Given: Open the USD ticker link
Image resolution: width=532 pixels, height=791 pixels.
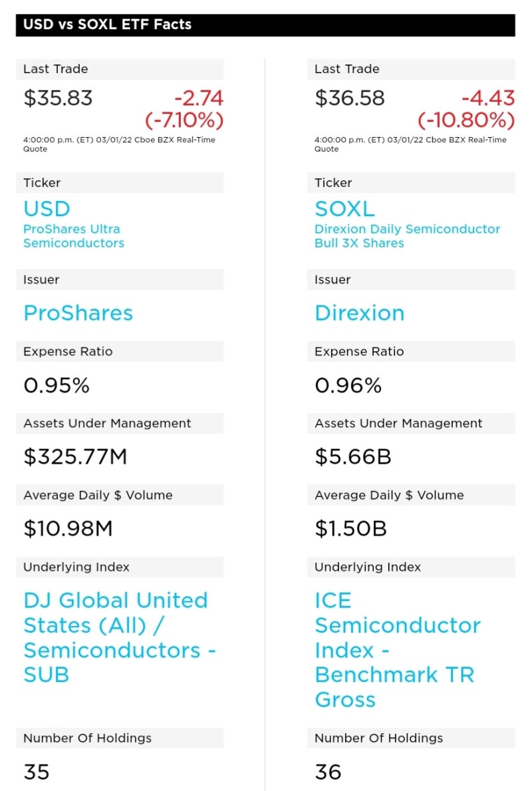Looking at the screenshot, I should 47,209.
